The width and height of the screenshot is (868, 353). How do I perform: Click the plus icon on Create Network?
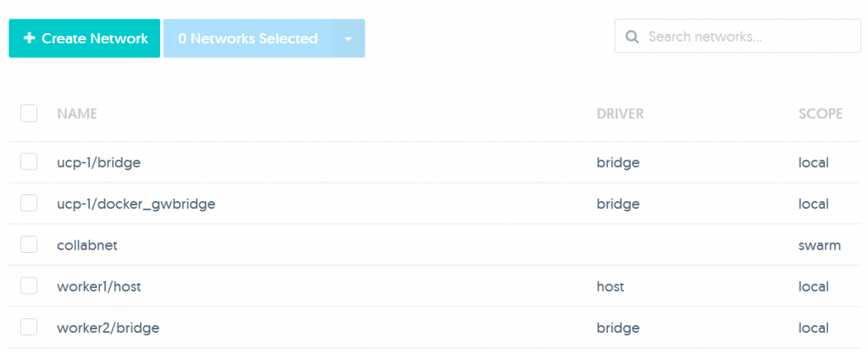(x=30, y=38)
